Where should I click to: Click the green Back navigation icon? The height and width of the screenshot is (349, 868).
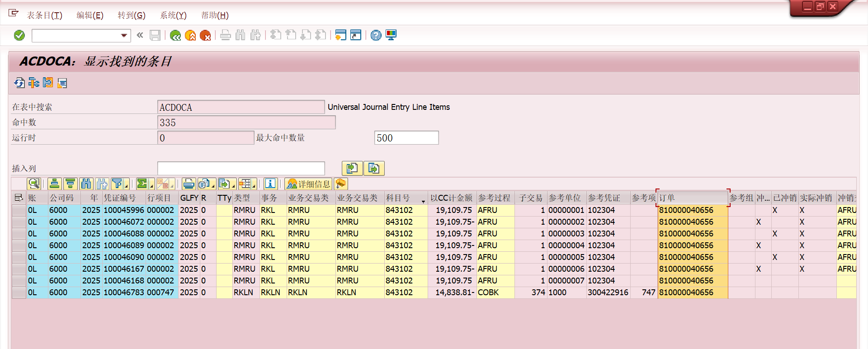tap(175, 35)
